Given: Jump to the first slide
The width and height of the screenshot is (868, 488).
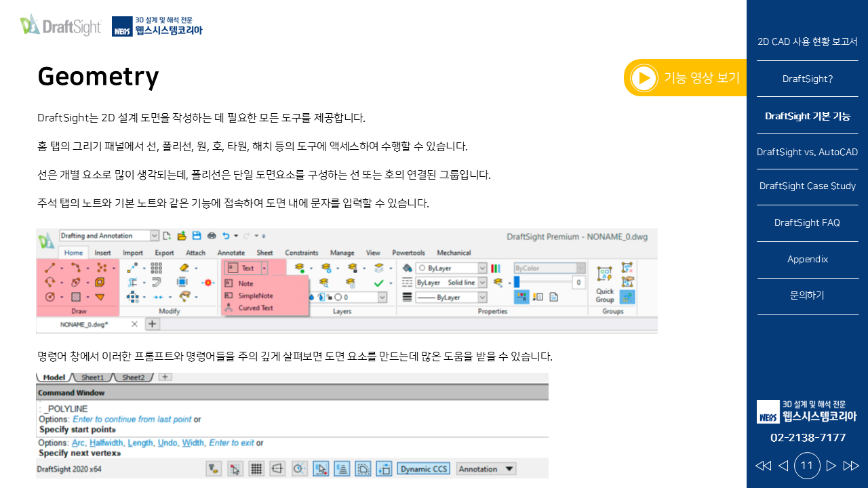Looking at the screenshot, I should pos(763,466).
